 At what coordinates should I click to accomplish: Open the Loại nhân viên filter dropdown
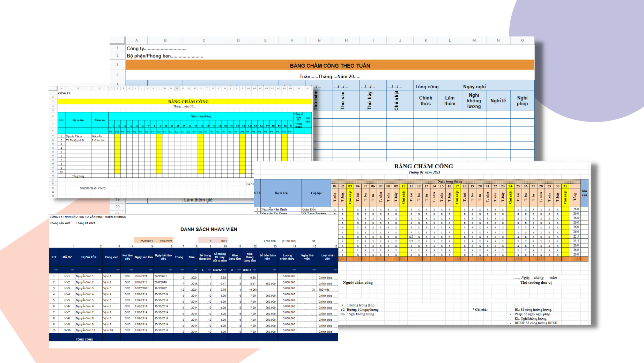pyautogui.click(x=335, y=270)
